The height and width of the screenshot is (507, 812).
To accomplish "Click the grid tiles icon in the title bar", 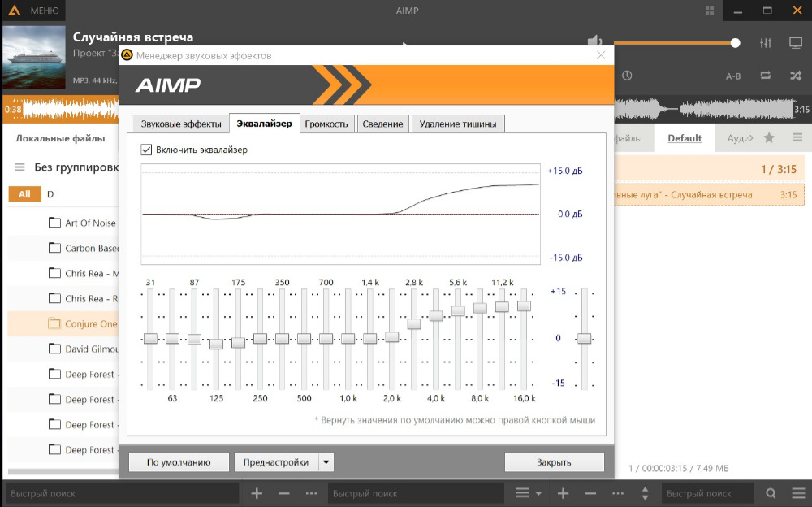I will click(x=710, y=11).
